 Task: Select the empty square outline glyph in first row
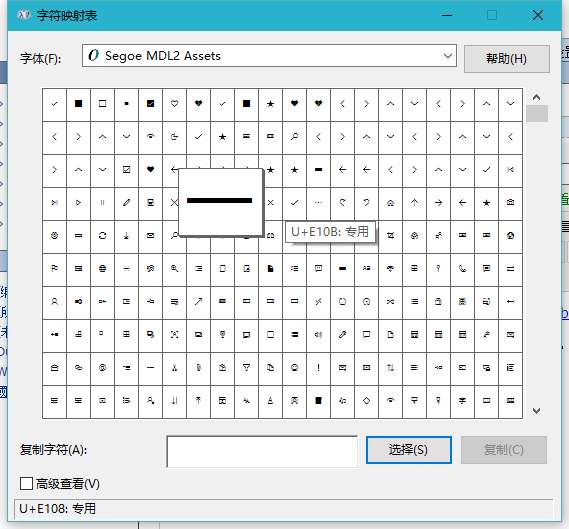[x=102, y=104]
